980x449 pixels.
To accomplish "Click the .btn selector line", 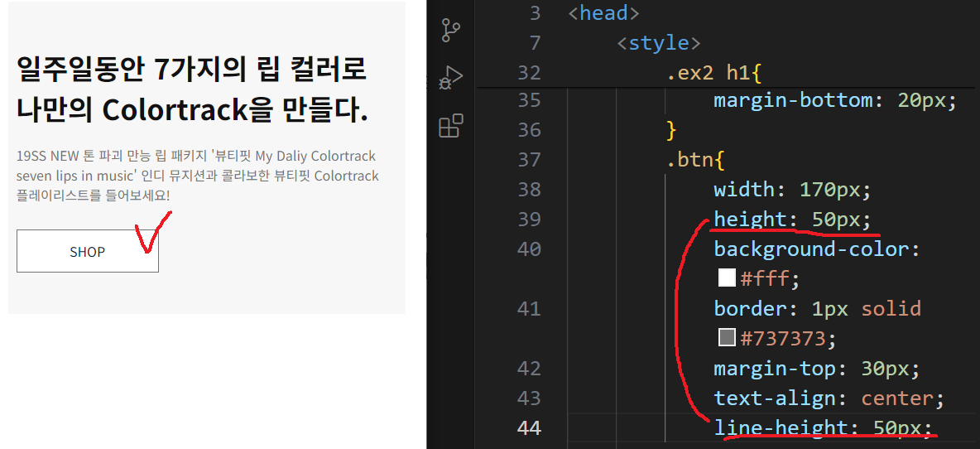I will point(695,160).
